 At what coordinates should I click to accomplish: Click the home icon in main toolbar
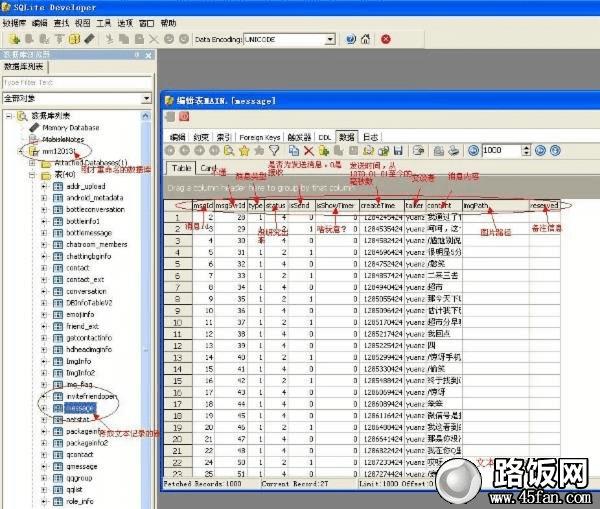tap(366, 39)
